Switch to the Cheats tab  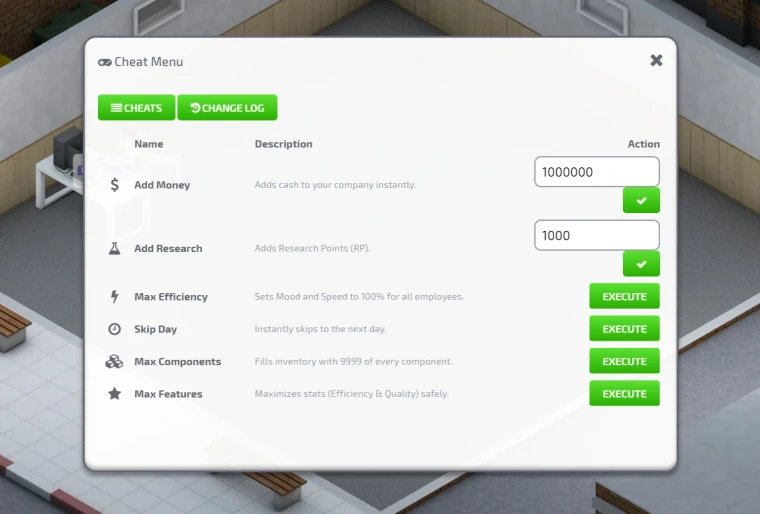136,108
